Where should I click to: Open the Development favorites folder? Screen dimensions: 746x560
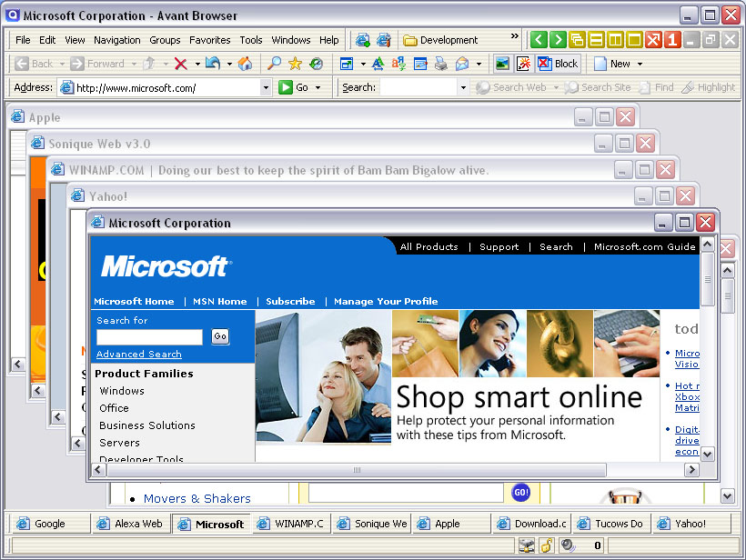[x=441, y=40]
